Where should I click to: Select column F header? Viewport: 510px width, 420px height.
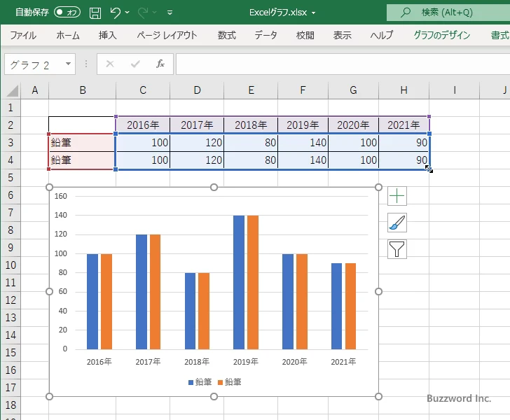tap(303, 90)
